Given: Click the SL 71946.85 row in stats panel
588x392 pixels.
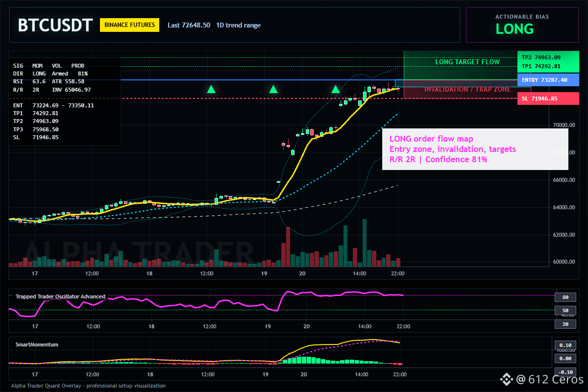Looking at the screenshot, I should pos(36,137).
